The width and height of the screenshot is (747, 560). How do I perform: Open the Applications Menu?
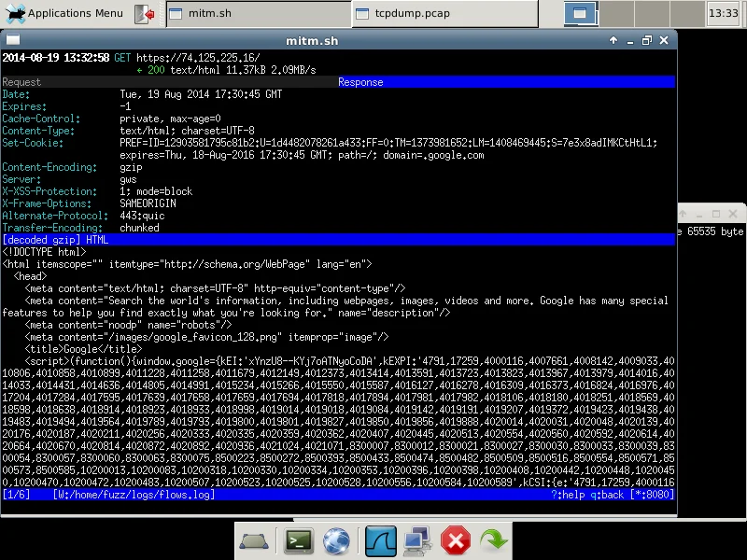58,13
